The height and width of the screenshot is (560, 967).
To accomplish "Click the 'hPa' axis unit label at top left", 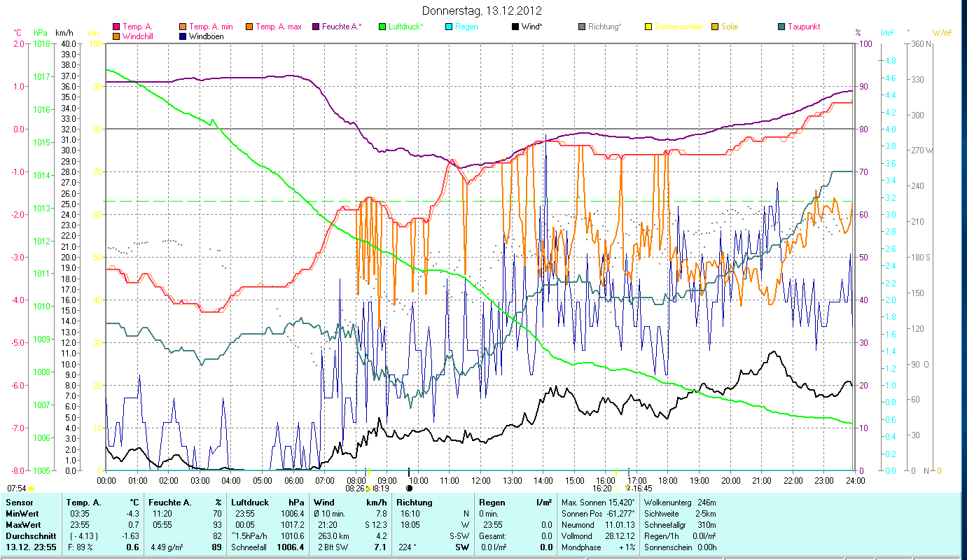I will click(x=41, y=33).
